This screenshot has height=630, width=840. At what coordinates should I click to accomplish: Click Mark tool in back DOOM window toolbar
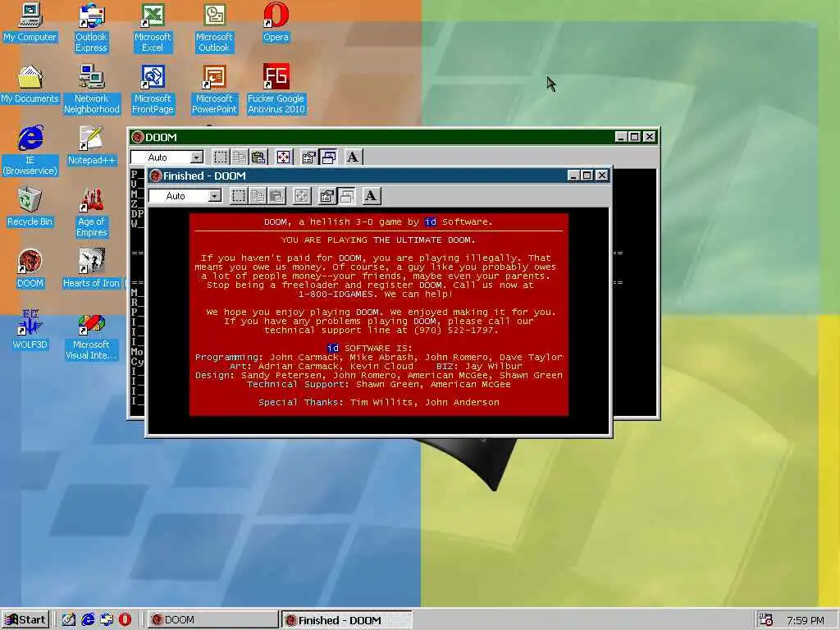coord(220,157)
